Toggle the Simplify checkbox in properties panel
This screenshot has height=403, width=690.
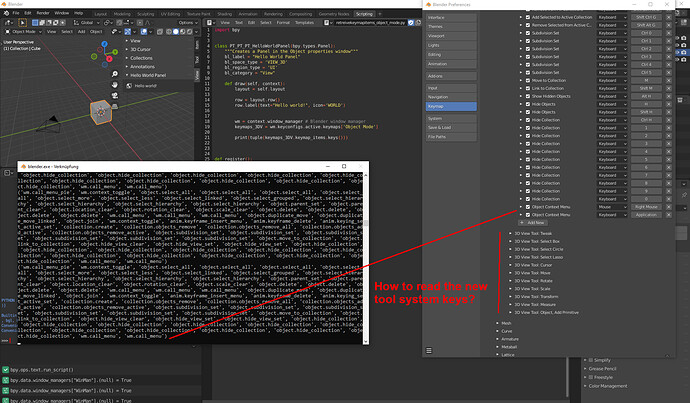click(x=591, y=360)
